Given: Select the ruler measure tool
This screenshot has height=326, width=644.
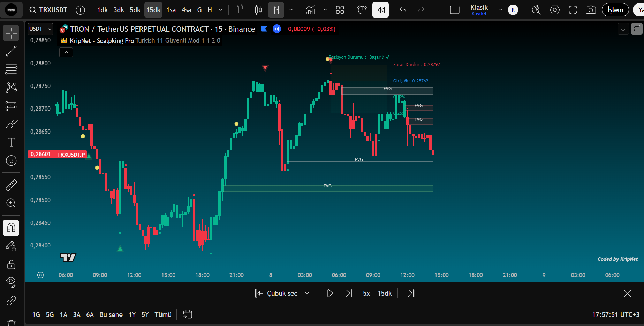Looking at the screenshot, I should point(11,185).
